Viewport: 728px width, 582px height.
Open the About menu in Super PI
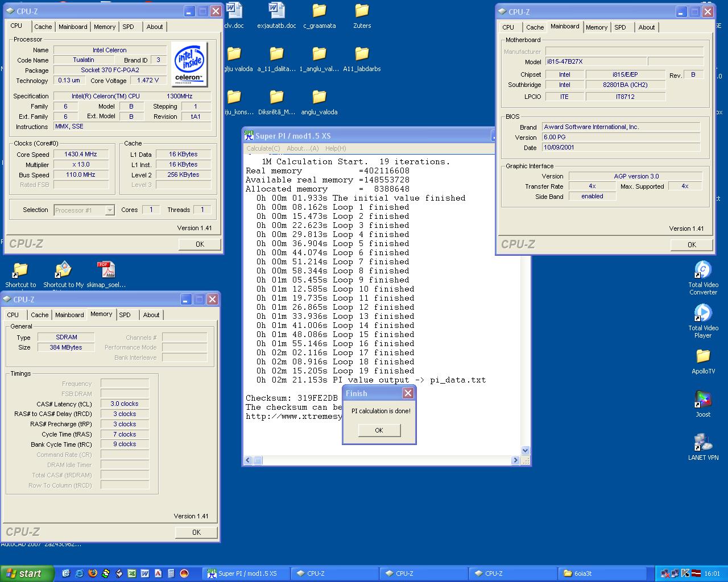pos(303,148)
